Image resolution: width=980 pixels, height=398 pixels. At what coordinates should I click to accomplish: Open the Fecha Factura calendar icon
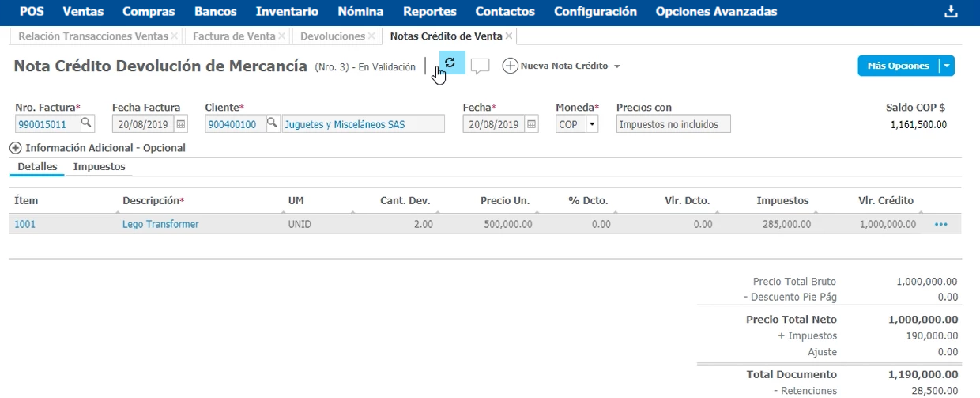click(x=181, y=124)
